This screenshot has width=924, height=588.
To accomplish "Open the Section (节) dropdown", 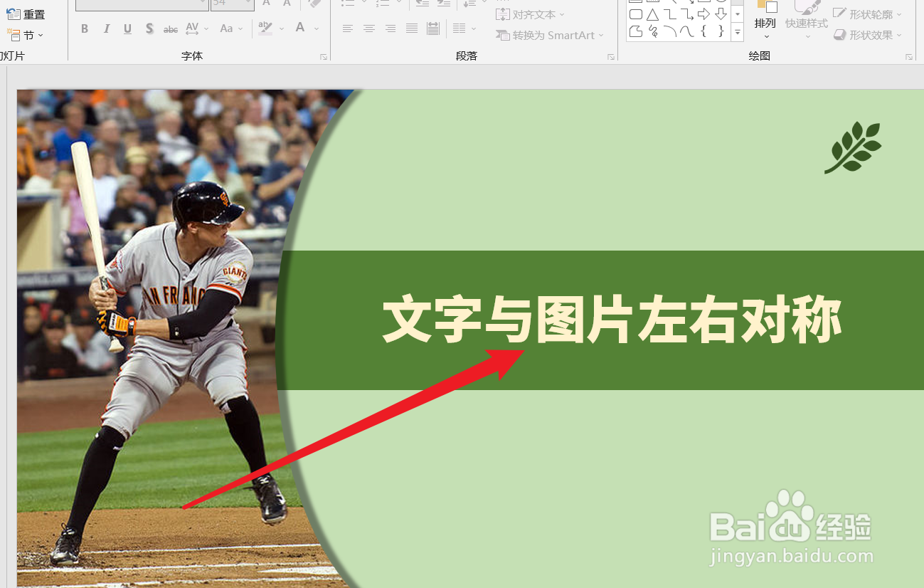I will [x=26, y=35].
